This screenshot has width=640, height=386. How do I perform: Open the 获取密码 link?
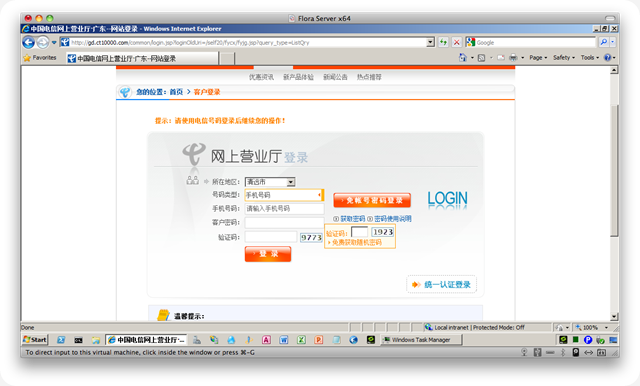353,219
